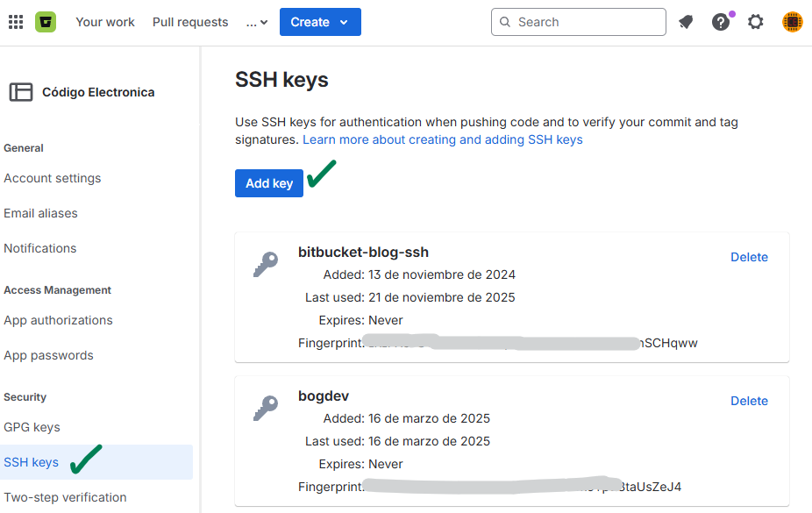Click the key icon beside bitbucket-blog-ssh
This screenshot has width=812, height=513.
tap(266, 263)
